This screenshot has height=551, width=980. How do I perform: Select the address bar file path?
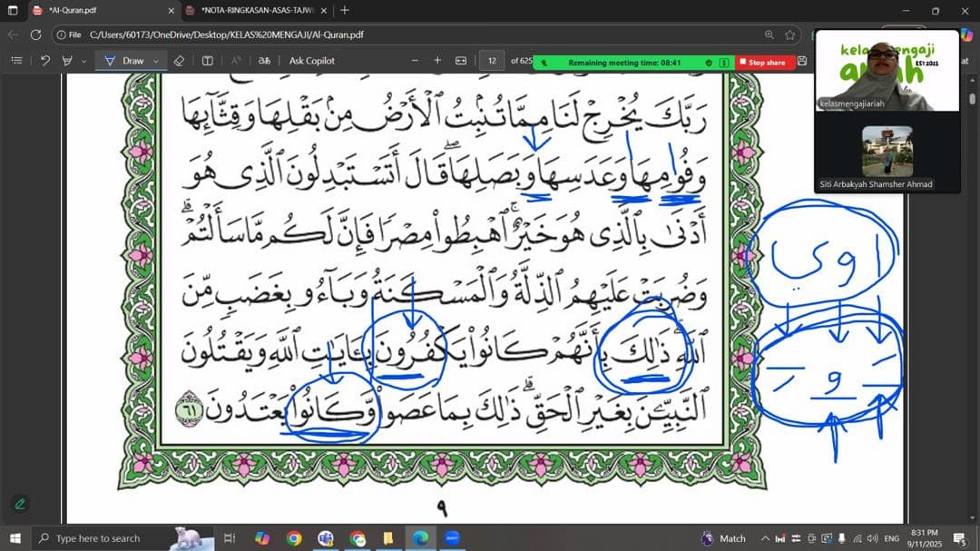tap(226, 35)
